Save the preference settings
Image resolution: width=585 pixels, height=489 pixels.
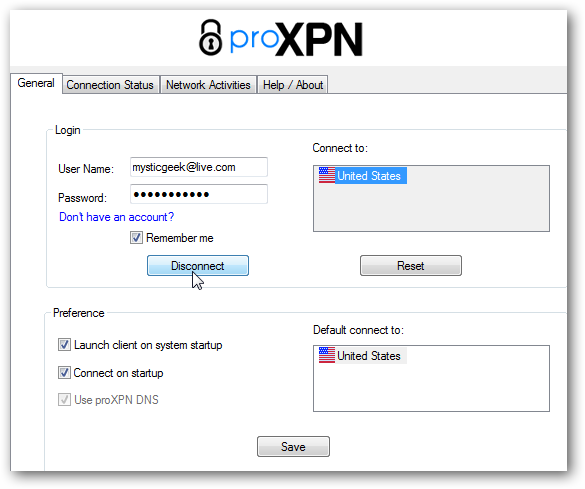tap(293, 446)
